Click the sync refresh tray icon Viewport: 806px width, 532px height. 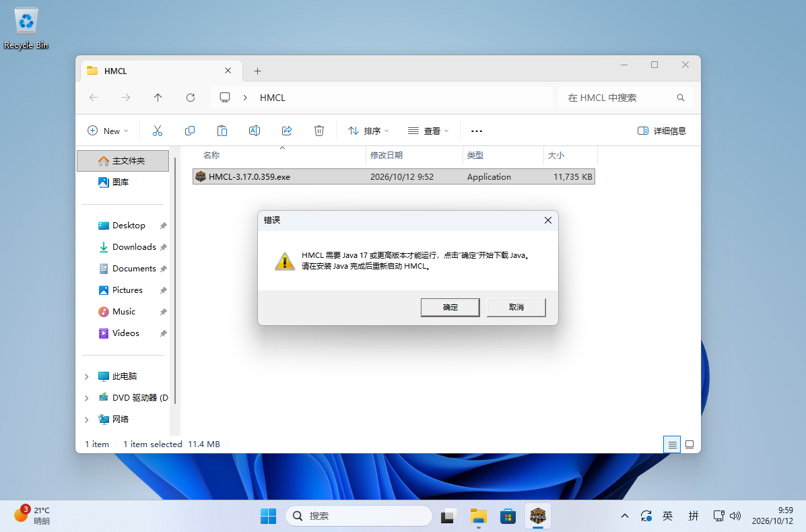(x=646, y=516)
